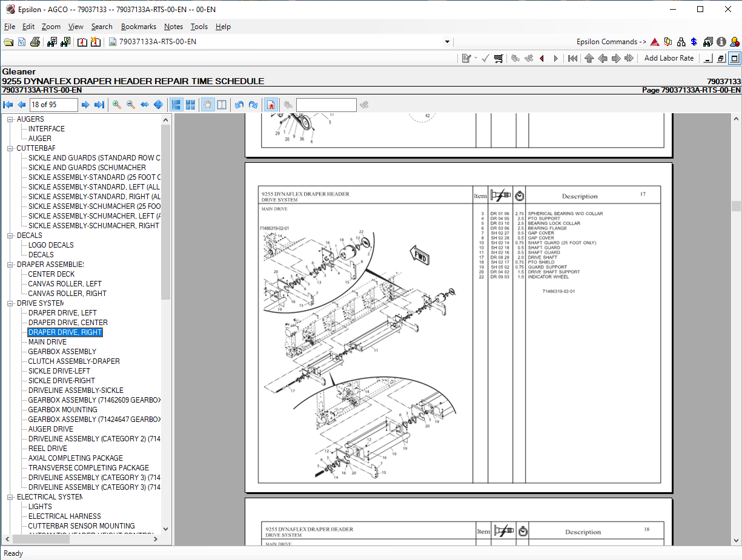Screen dimensions: 742x560
Task: Toggle the maximized document view button
Action: [x=734, y=58]
